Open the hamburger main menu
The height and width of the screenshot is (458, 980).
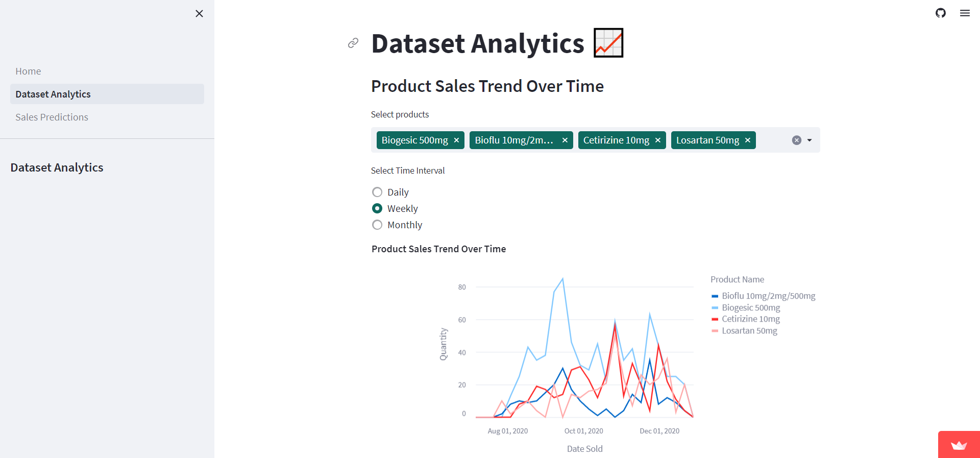(965, 13)
